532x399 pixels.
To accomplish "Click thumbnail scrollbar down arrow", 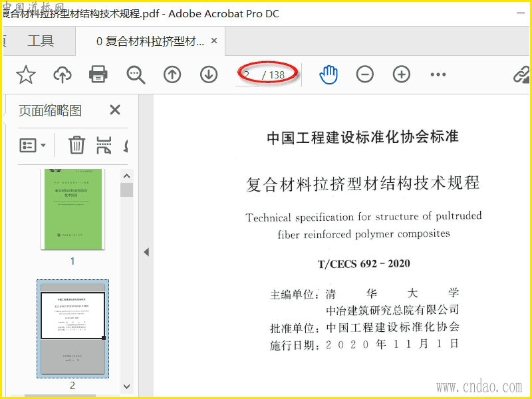I will coord(126,386).
